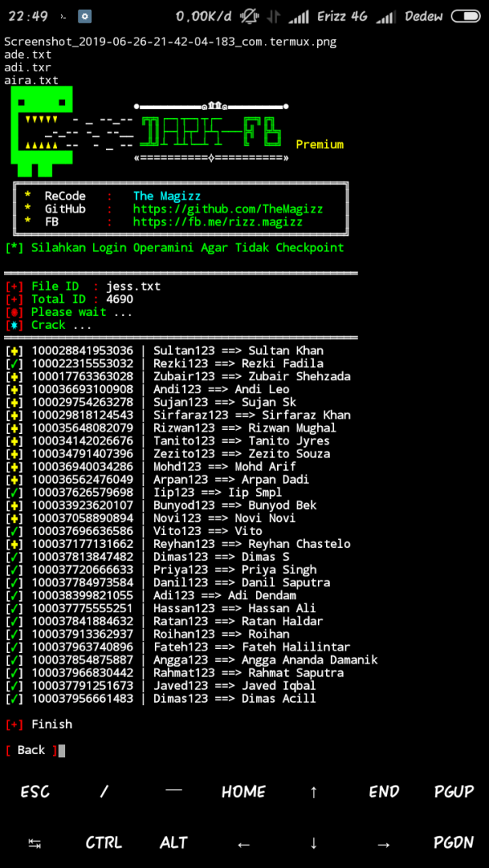Select the Back option at prompt
Viewport: 489px width, 868px height.
click(31, 750)
